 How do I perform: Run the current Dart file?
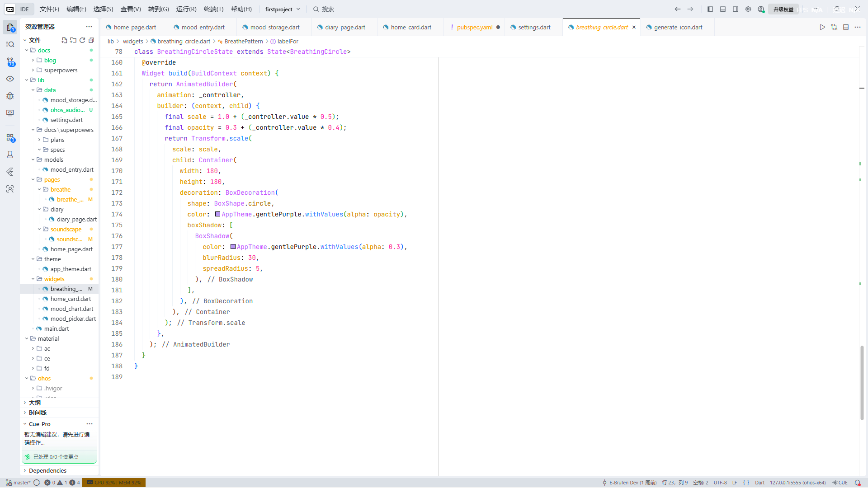coord(822,27)
